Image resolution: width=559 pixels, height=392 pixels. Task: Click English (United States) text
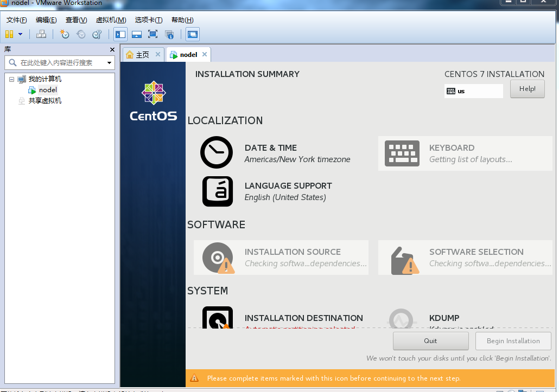[x=285, y=197]
